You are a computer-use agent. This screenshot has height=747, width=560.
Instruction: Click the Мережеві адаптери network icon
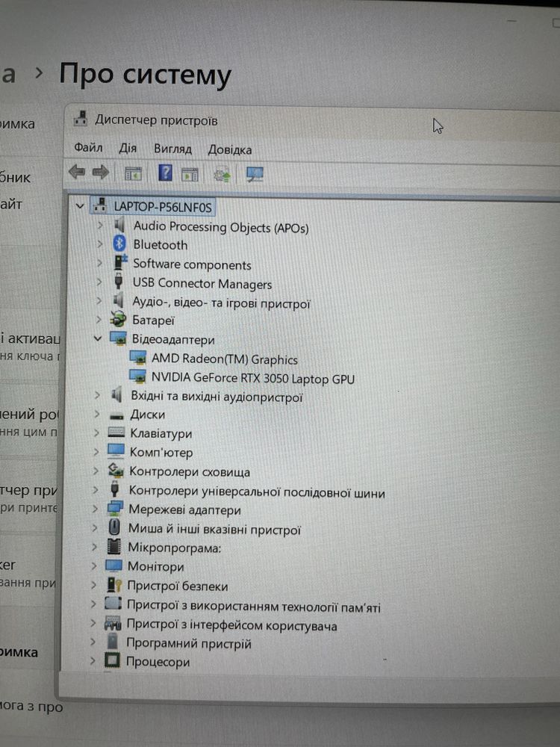115,508
